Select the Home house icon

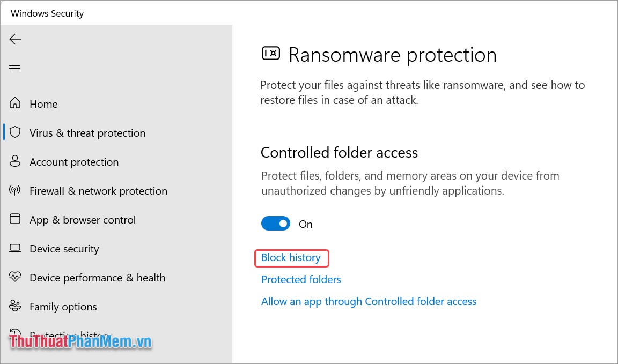click(x=15, y=103)
